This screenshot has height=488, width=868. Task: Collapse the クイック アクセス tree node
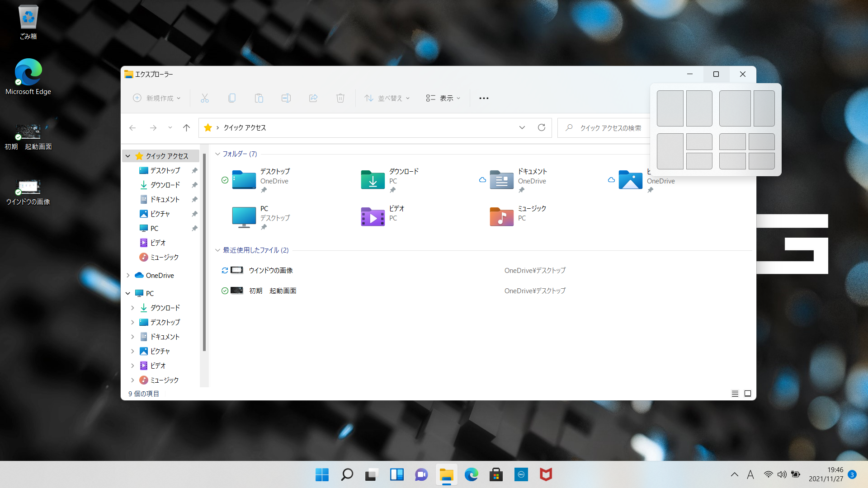pyautogui.click(x=128, y=156)
